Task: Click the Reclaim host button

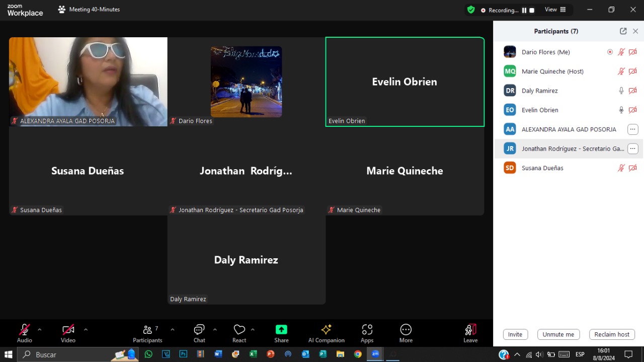Action: (611, 334)
